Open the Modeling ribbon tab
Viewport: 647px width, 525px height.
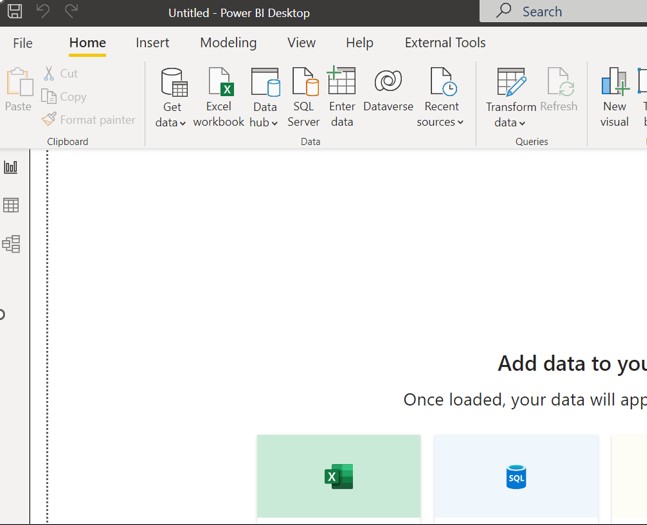click(x=228, y=43)
